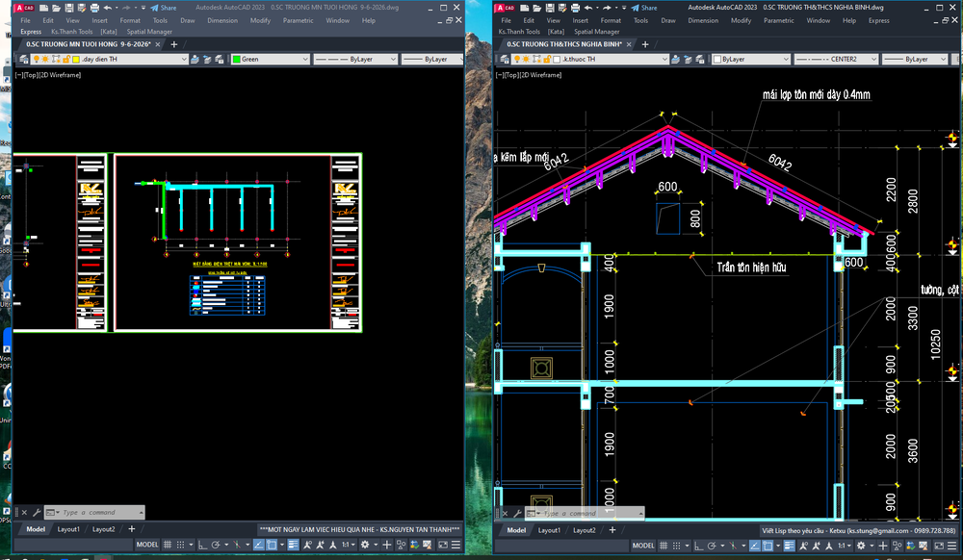963x560 pixels.
Task: Open Modify menu in left window
Action: click(x=260, y=21)
